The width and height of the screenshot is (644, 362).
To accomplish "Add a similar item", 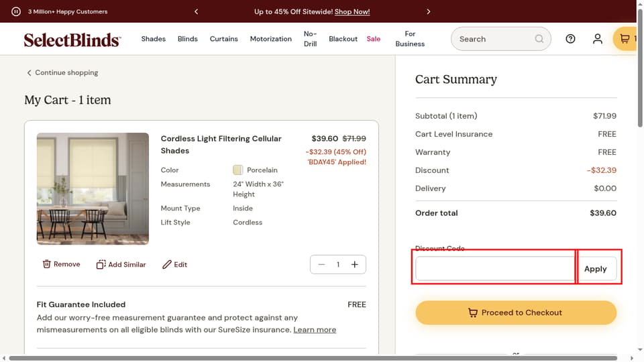I will 121,265.
